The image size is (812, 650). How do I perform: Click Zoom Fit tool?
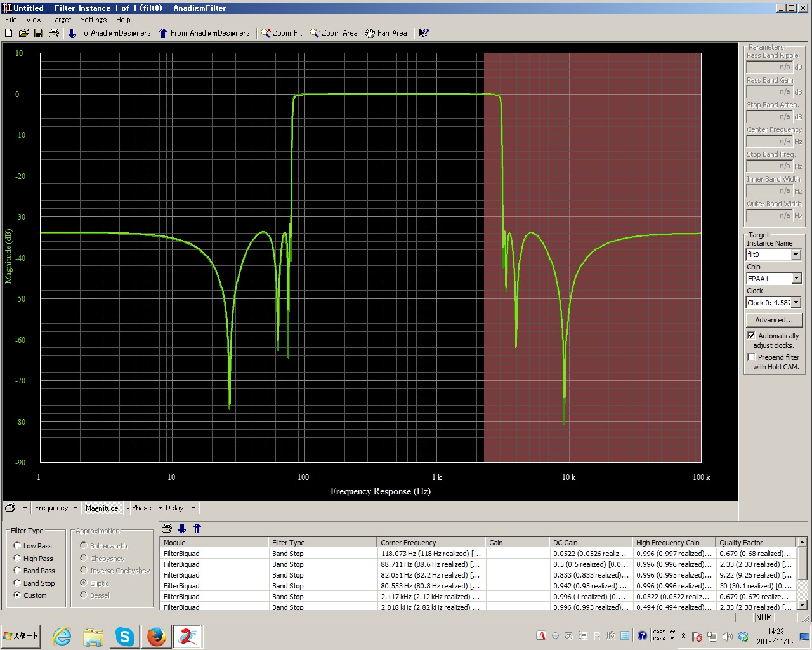pos(282,33)
